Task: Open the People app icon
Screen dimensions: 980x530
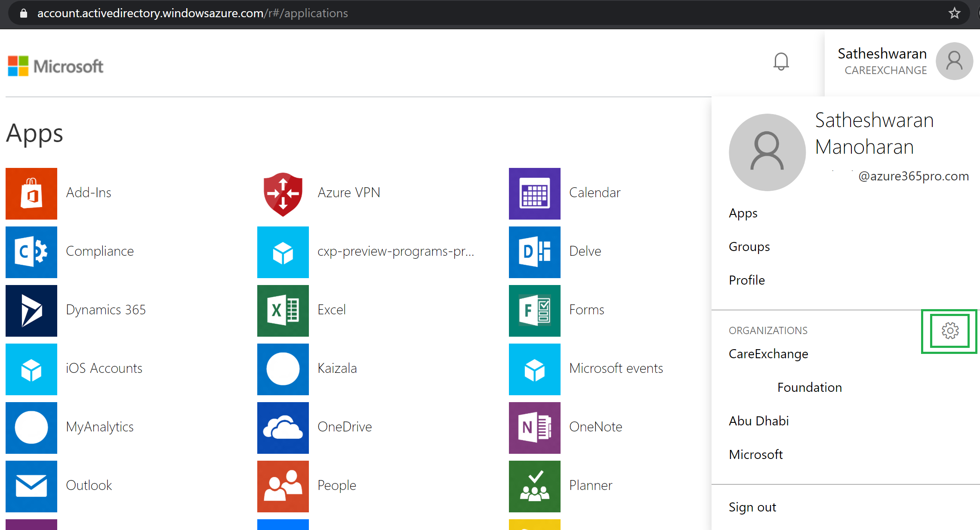Action: coord(283,487)
